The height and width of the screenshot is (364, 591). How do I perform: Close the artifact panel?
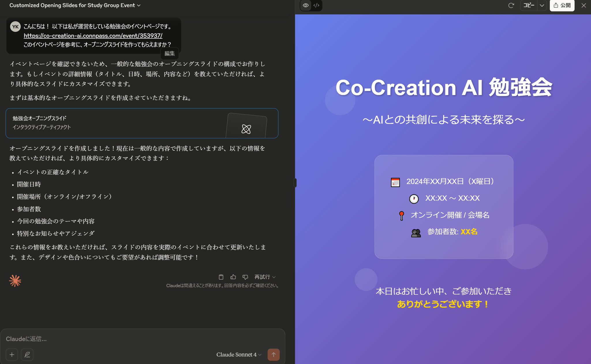click(x=583, y=5)
